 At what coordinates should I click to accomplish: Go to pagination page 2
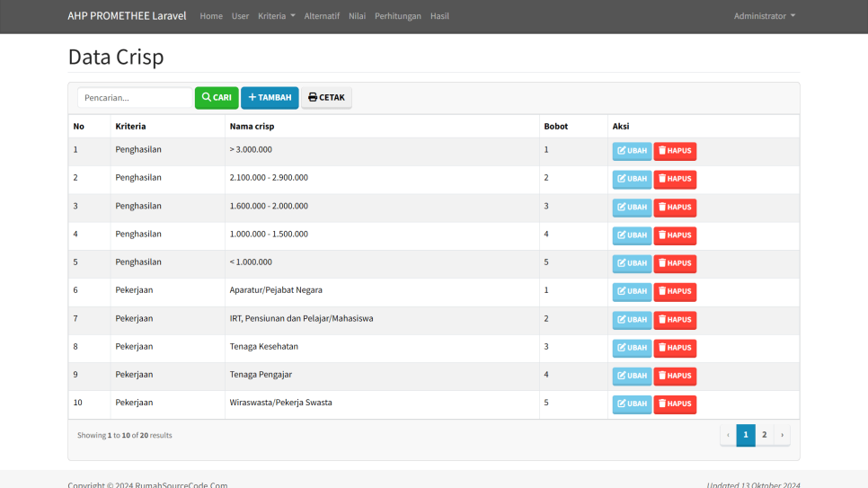coord(765,435)
